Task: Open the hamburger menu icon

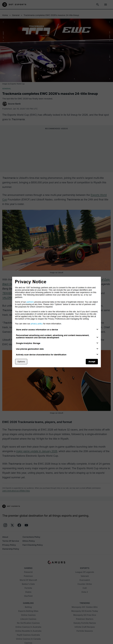Action: [105, 5]
